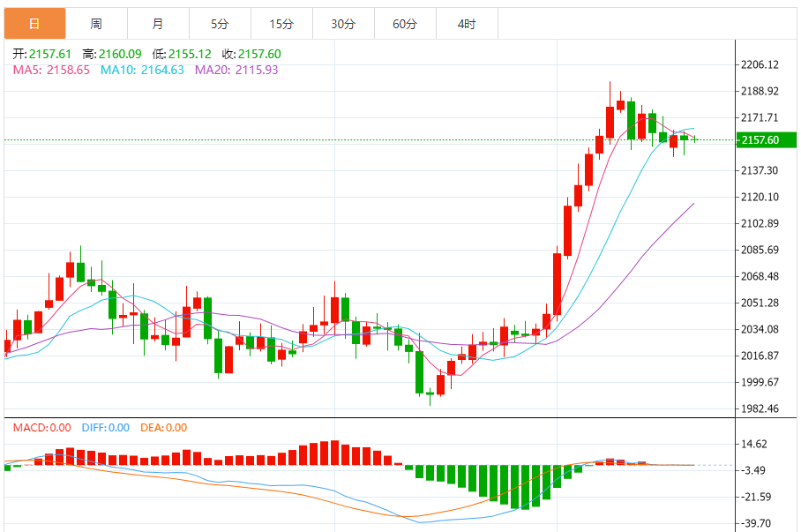Switch to the 周 weekly tab
The width and height of the screenshot is (801, 532).
click(96, 24)
